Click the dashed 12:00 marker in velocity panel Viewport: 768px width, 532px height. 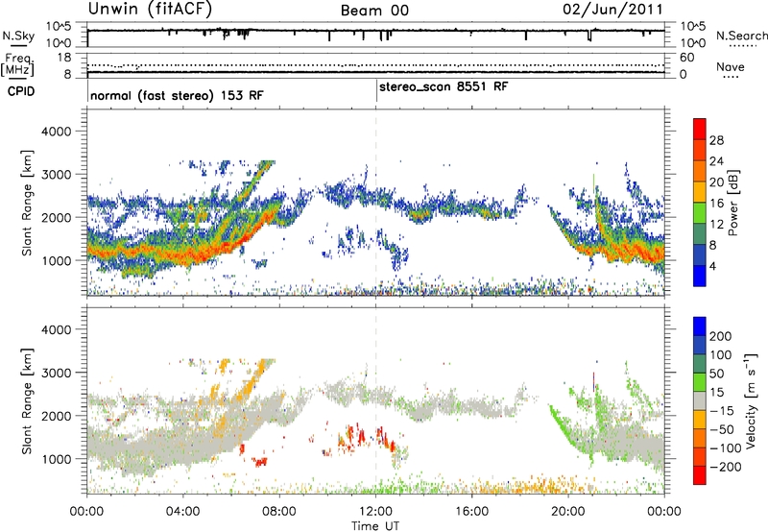[x=375, y=399]
